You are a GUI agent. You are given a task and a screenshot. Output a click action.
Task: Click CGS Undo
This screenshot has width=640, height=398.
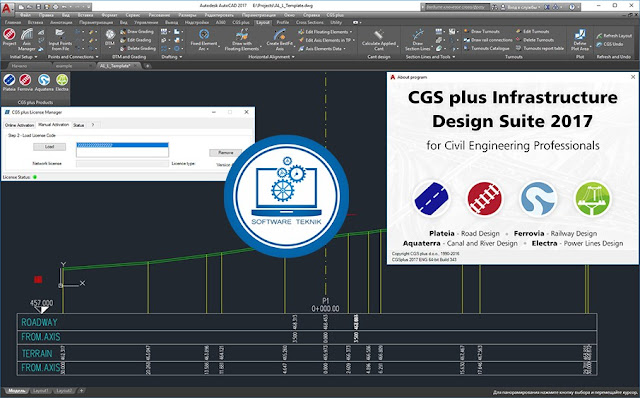tap(609, 44)
